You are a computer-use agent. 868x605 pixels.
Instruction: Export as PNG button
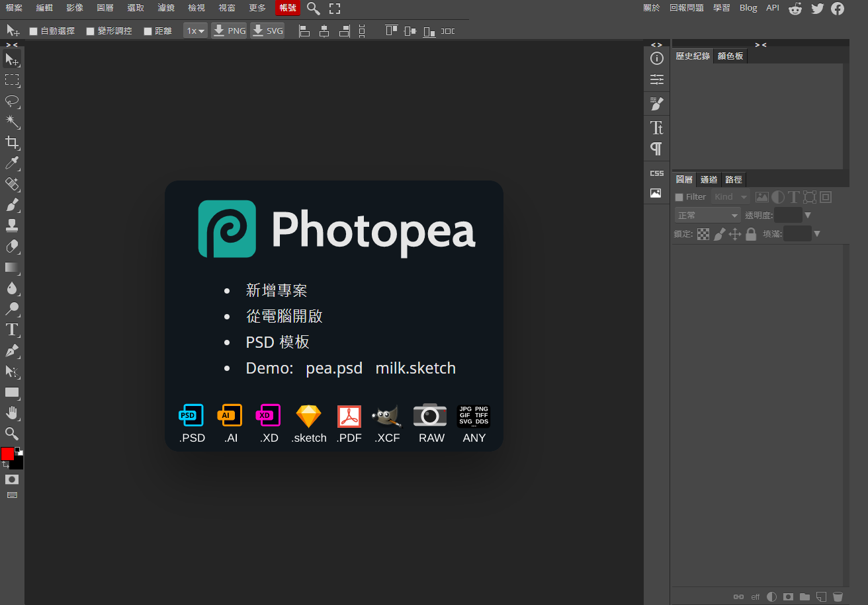(229, 30)
